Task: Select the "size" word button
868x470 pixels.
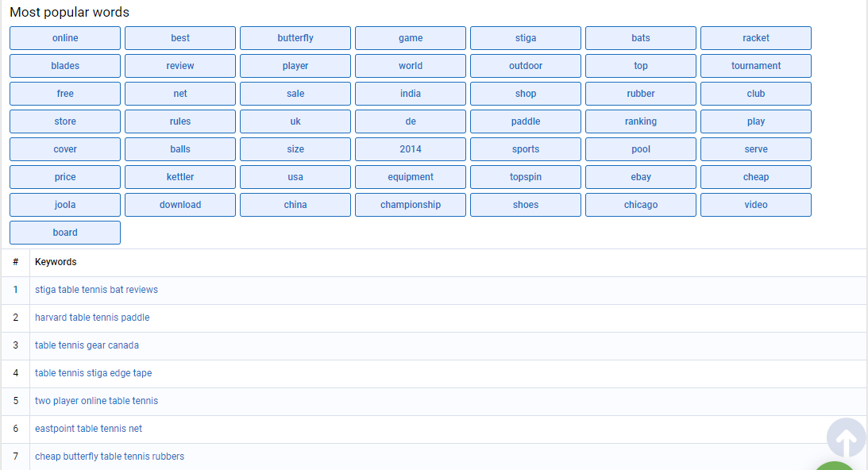Action: (x=295, y=149)
